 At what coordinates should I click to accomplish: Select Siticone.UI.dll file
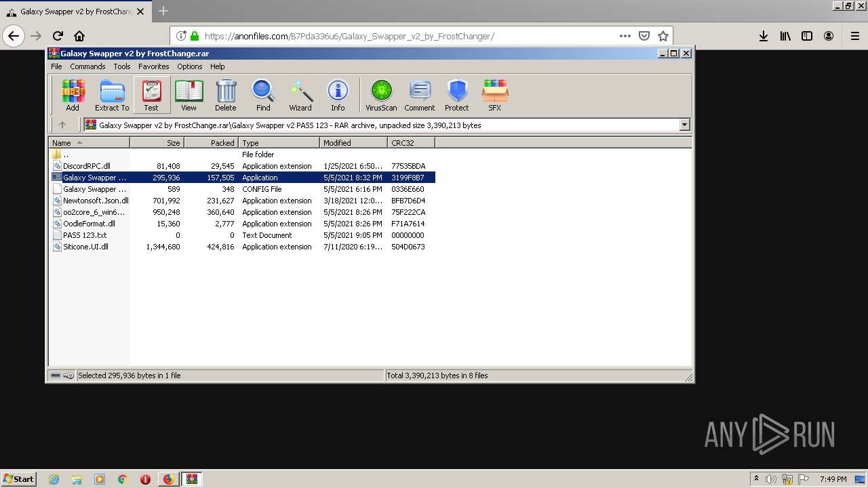click(242, 247)
